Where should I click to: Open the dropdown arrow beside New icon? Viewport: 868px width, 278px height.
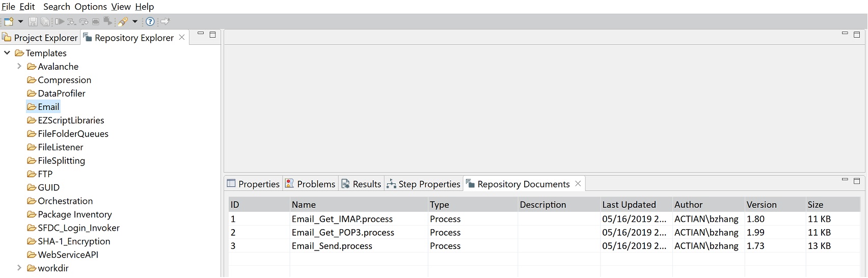pyautogui.click(x=21, y=21)
